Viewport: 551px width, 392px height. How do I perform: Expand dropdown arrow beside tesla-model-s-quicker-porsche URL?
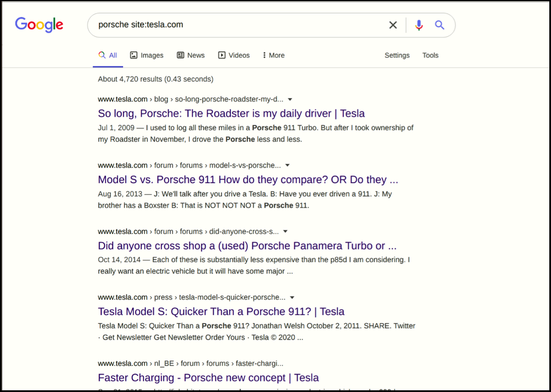[292, 297]
